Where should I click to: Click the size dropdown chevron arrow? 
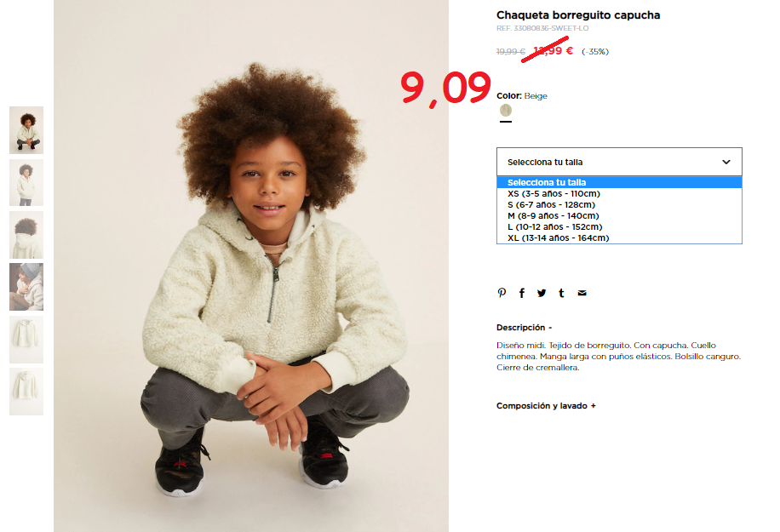click(x=726, y=162)
